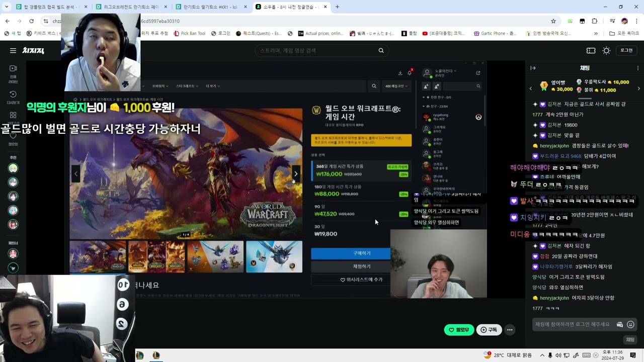The width and height of the screenshot is (644, 362).
Task: Open the 400 배틀코인 balance dropdown
Action: click(x=397, y=86)
